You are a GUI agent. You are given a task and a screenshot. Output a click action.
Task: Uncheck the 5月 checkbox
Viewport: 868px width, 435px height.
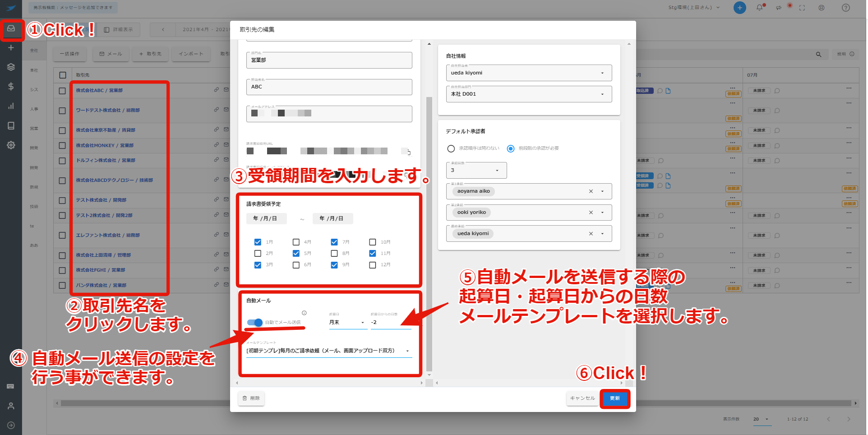(296, 254)
